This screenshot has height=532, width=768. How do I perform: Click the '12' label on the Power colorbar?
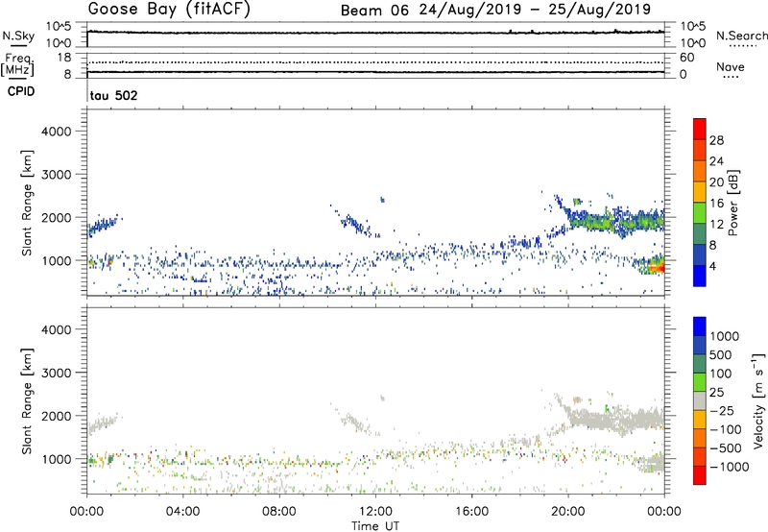tap(716, 225)
